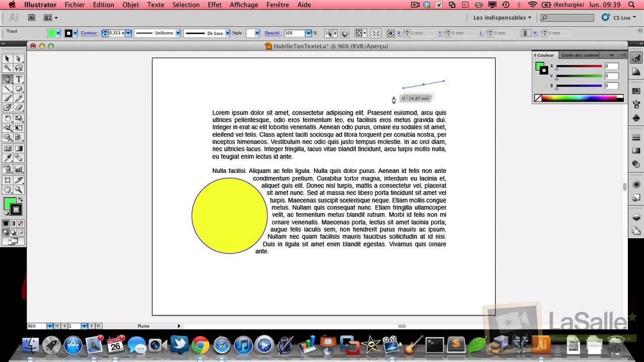Click the change screen mode button
The image size is (644, 362).
pos(13,241)
